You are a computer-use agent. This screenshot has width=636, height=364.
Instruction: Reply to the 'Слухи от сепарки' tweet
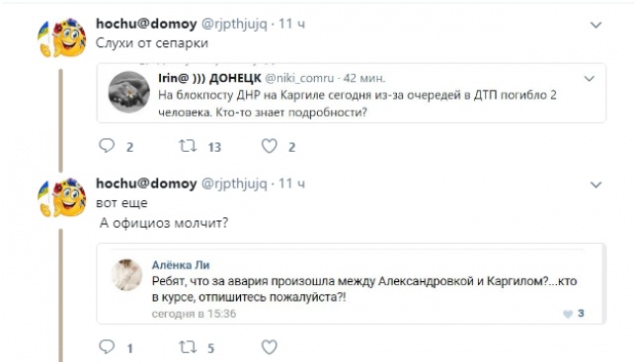107,146
